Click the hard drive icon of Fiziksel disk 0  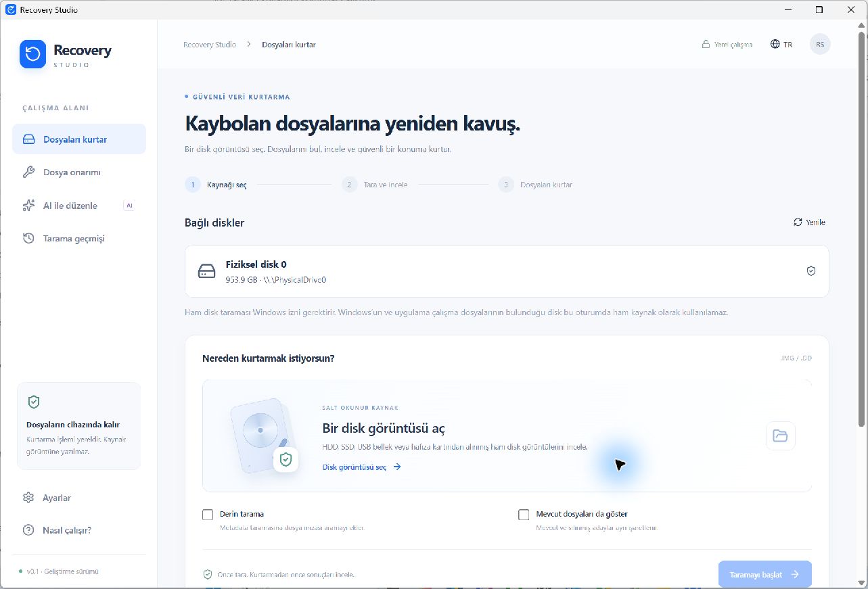(x=206, y=272)
